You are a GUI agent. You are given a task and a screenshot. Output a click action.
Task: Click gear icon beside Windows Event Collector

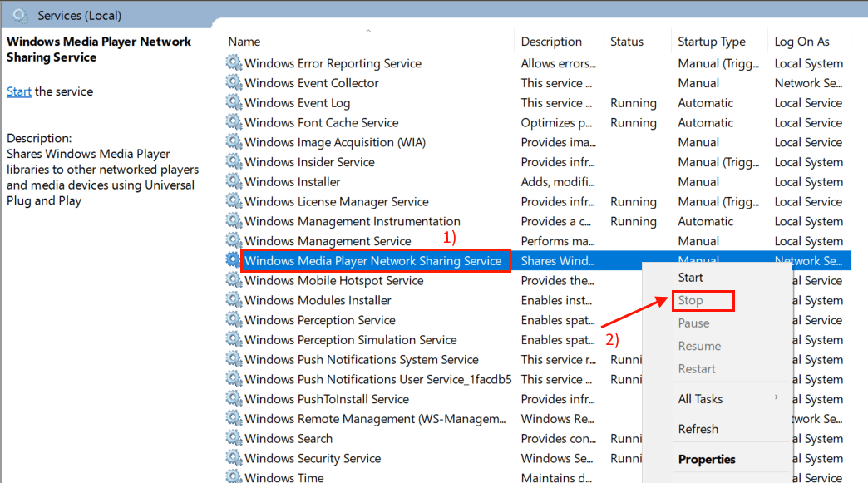coord(234,82)
